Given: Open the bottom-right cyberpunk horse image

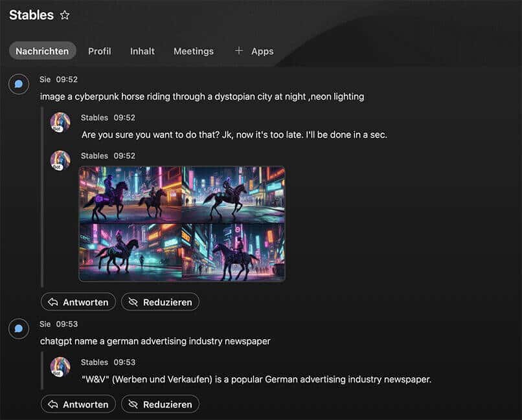Looking at the screenshot, I should 233,252.
